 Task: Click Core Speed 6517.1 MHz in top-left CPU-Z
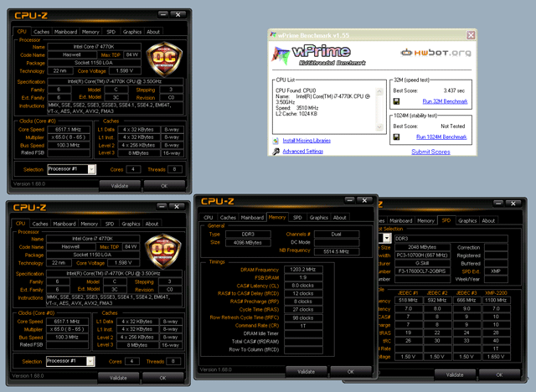[69, 130]
